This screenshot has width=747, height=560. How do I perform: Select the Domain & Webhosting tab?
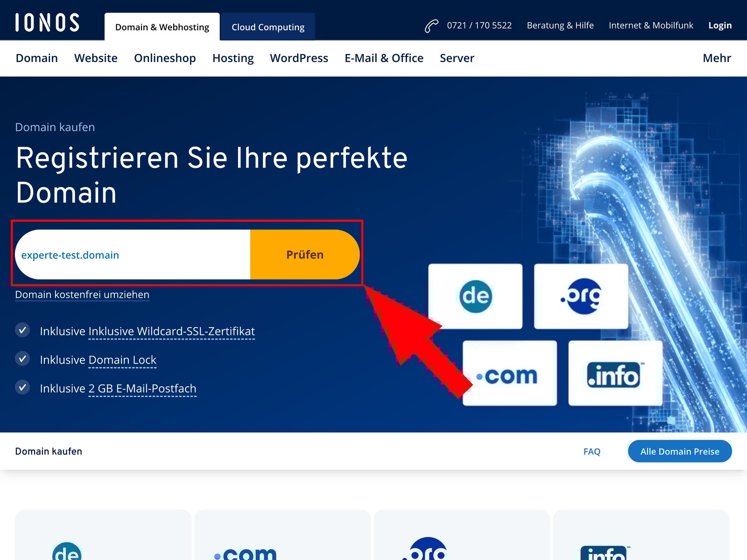coord(162,27)
